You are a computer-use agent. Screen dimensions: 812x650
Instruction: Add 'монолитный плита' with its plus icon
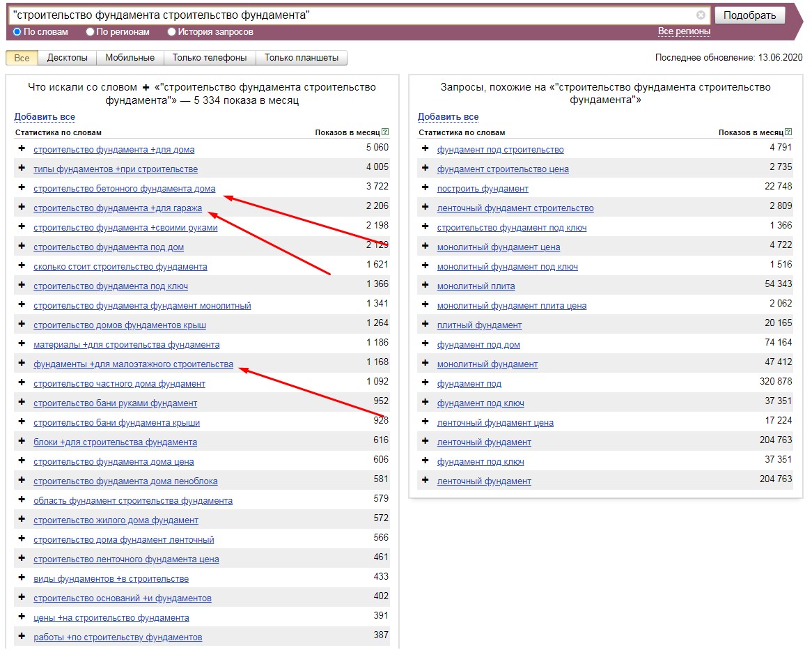[x=425, y=285]
